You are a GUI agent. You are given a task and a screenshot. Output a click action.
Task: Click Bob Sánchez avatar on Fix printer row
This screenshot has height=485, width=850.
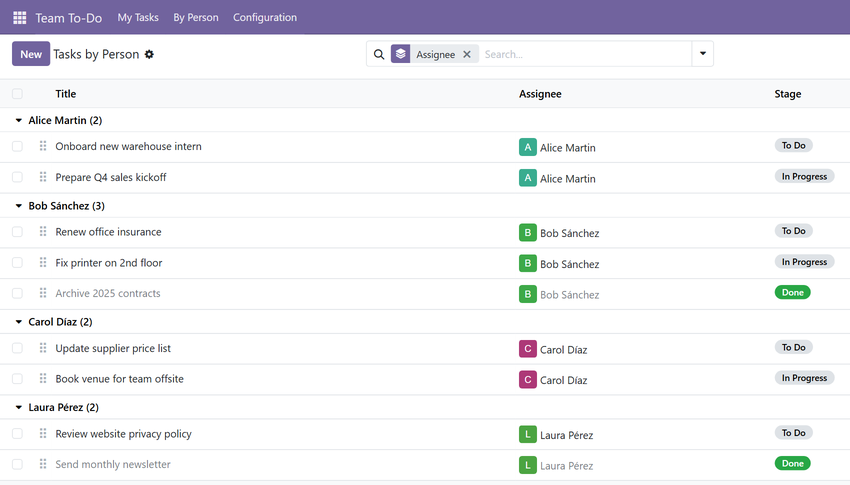527,263
